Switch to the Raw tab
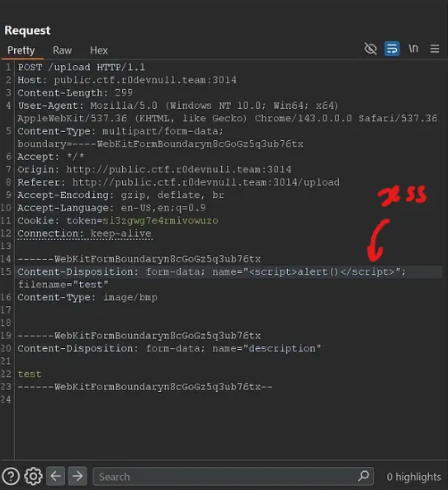Viewport: 448px width, 490px height. coord(62,50)
